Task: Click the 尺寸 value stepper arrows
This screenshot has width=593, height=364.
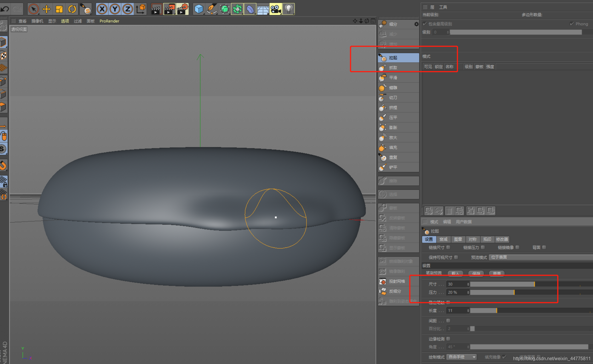Action: [468, 284]
